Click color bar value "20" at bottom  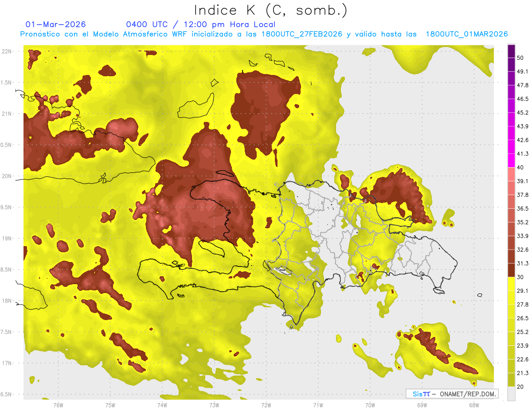tap(520, 387)
